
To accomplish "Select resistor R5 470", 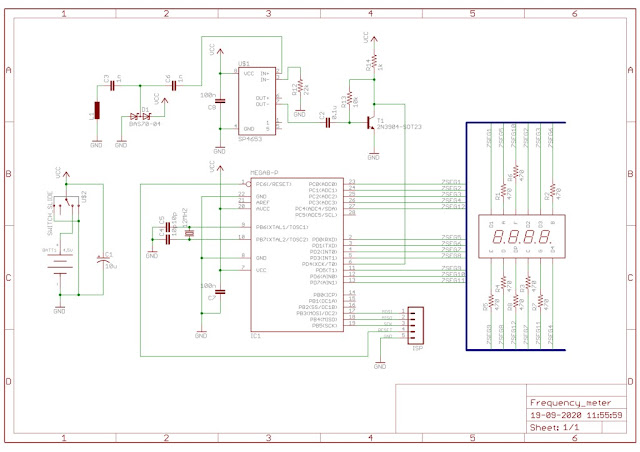I will tap(491, 301).
